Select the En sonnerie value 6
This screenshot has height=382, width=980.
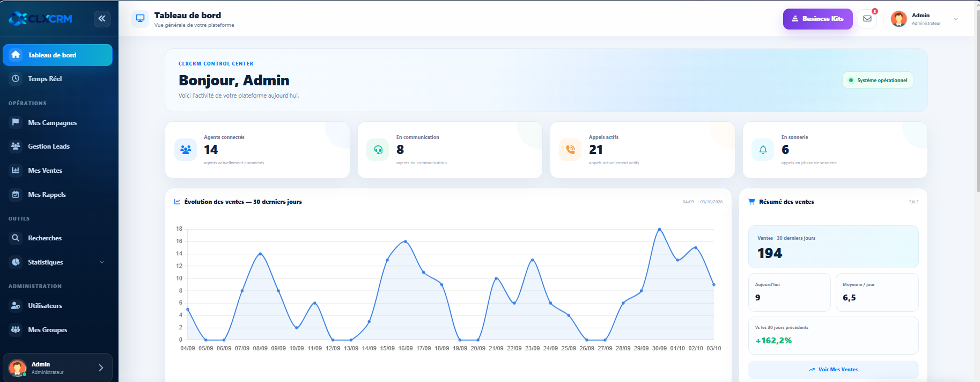[785, 150]
